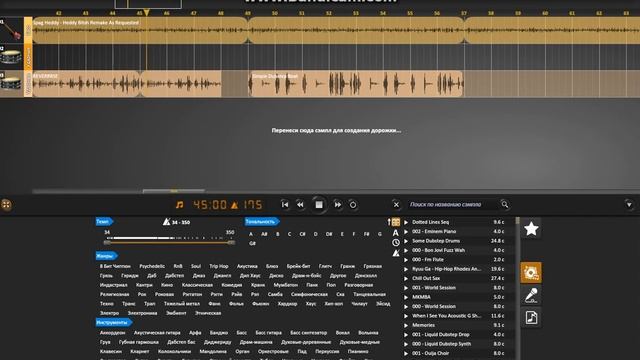Click the magnifier search icon
The width and height of the screenshot is (640, 360).
[505, 204]
